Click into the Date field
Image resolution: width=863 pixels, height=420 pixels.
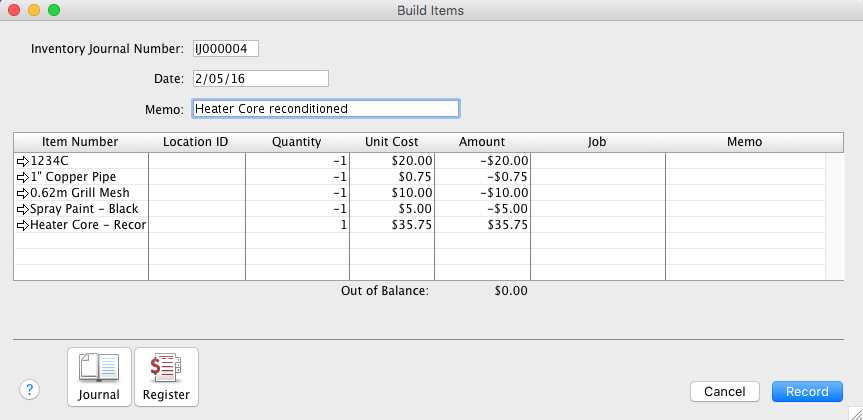pos(259,78)
